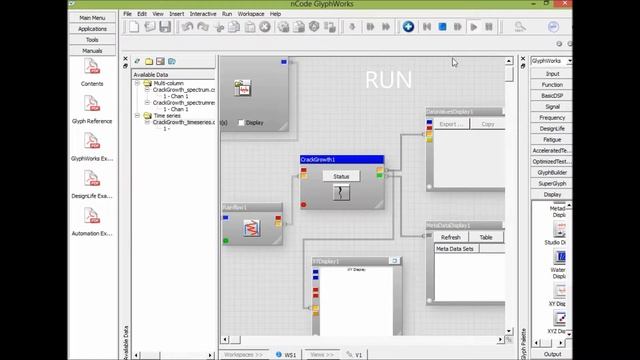Open the DesignLife palette category
Image resolution: width=640 pixels, height=360 pixels.
pyautogui.click(x=552, y=129)
